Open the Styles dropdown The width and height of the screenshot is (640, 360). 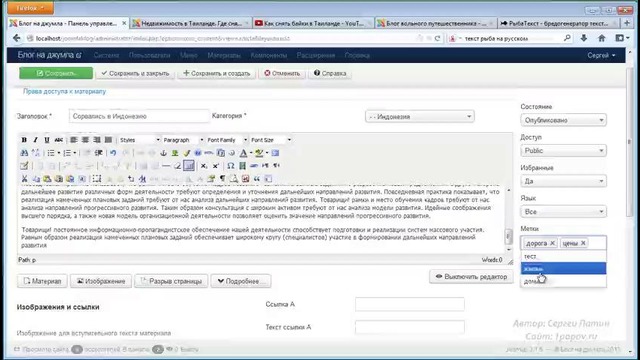139,140
